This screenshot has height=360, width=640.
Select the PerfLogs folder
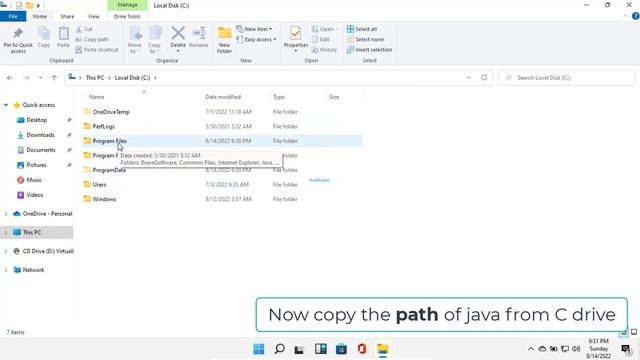(x=221, y=127)
